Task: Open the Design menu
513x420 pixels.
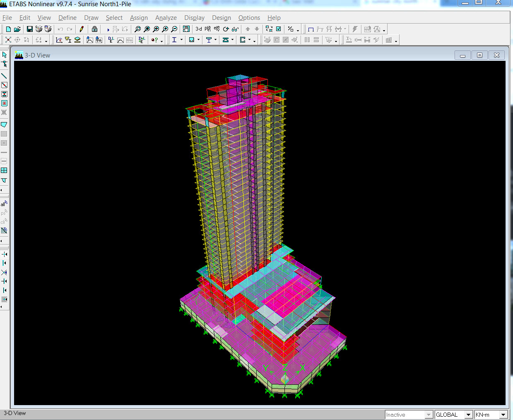Action: tap(222, 18)
